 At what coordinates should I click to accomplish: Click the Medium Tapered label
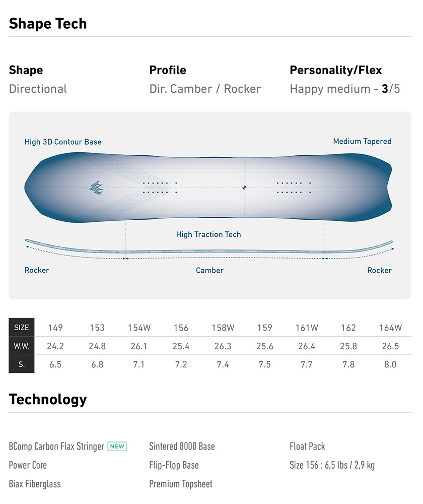coord(362,142)
